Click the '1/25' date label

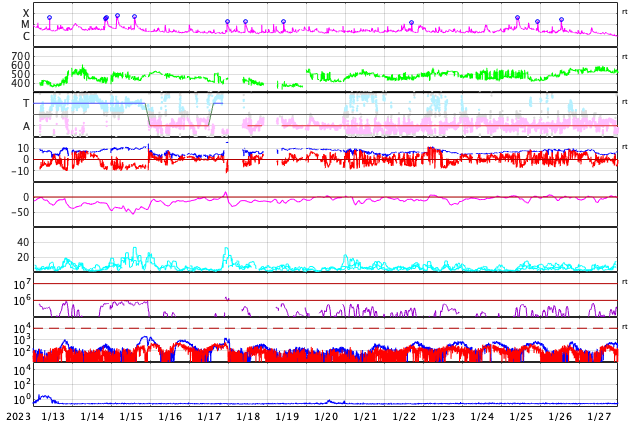pos(521,417)
